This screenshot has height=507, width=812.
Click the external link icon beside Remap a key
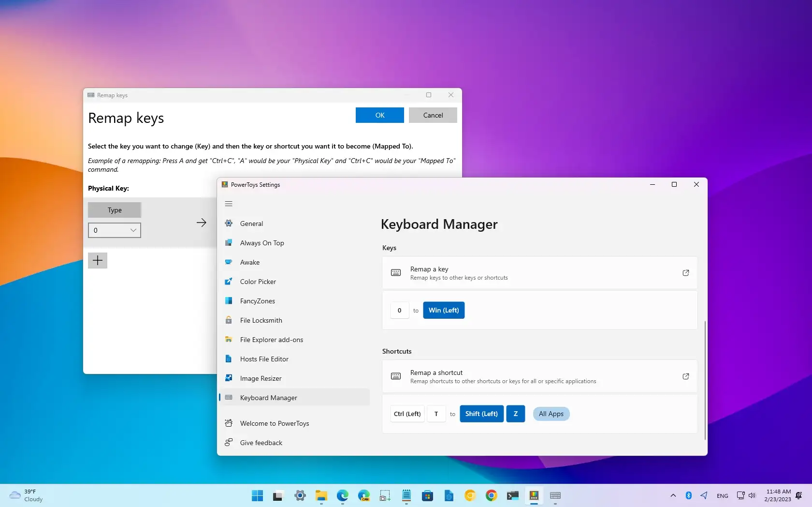(685, 272)
